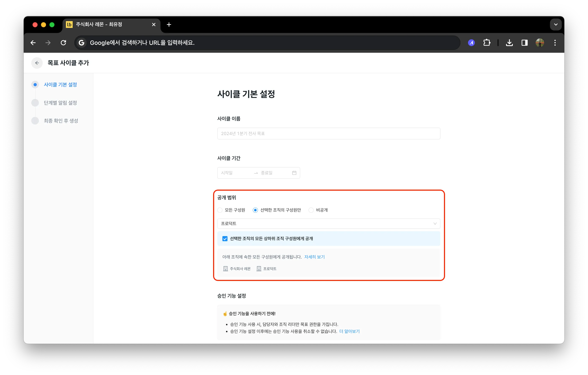Click the Google icon in the address bar
Viewport: 588px width, 375px height.
[x=82, y=43]
